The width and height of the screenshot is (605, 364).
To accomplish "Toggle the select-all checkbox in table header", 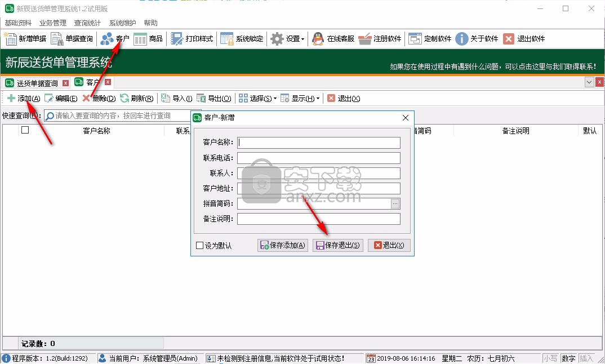I will click(x=25, y=130).
